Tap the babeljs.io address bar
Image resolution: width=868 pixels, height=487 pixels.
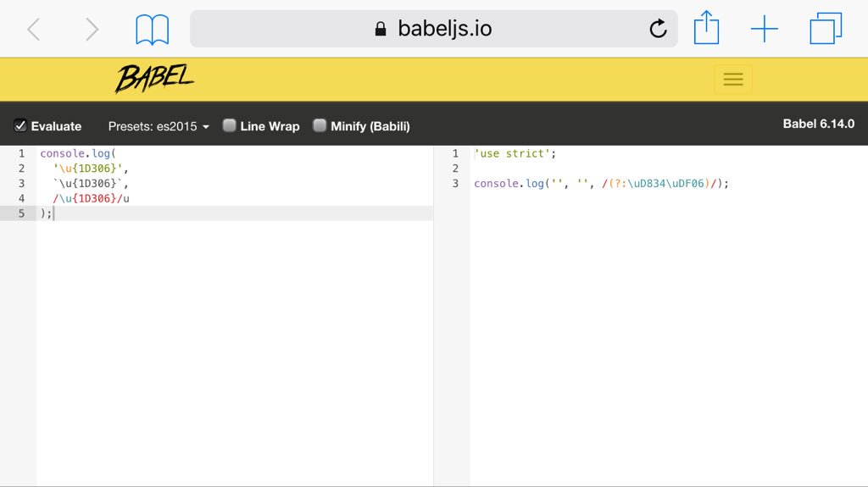[x=433, y=29]
